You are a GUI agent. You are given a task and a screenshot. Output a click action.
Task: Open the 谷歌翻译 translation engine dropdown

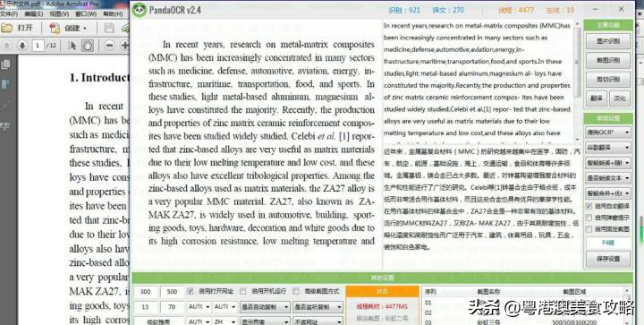608,148
